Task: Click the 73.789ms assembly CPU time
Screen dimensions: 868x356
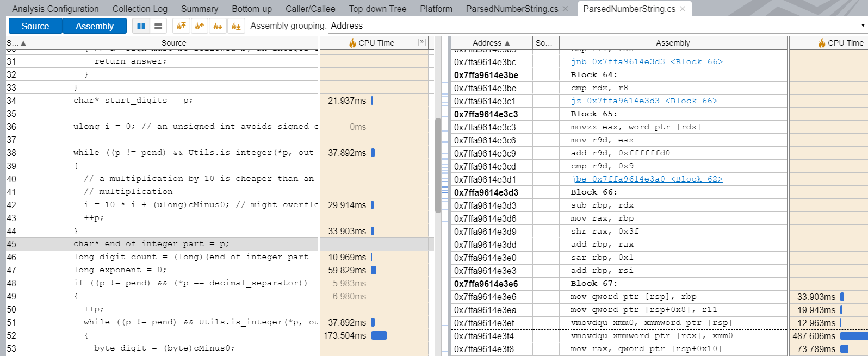Action: pos(816,349)
